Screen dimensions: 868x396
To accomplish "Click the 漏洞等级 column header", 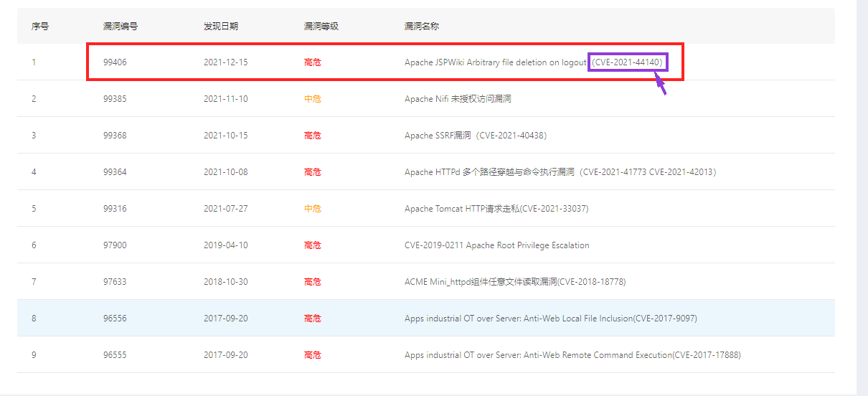I will pyautogui.click(x=321, y=26).
